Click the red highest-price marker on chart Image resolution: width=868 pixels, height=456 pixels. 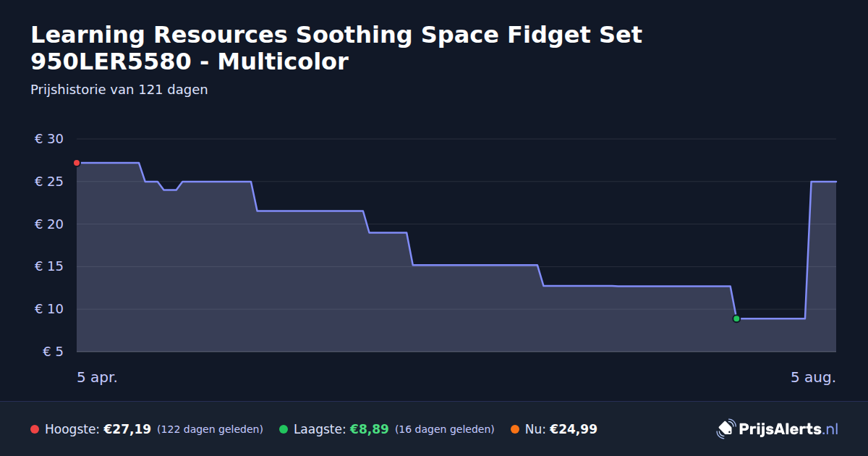pyautogui.click(x=77, y=163)
